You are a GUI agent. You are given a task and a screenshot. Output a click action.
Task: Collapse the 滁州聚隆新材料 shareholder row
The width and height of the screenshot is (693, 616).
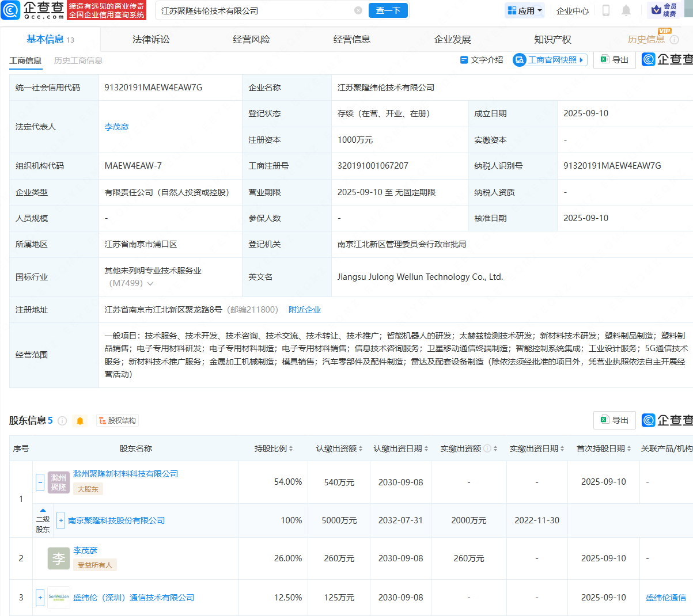point(40,482)
